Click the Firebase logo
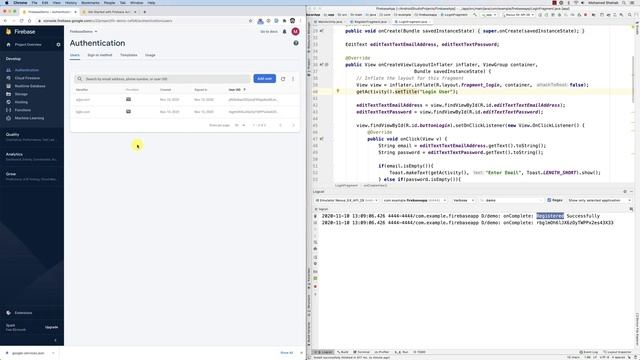The height and width of the screenshot is (360, 640). pos(20,31)
